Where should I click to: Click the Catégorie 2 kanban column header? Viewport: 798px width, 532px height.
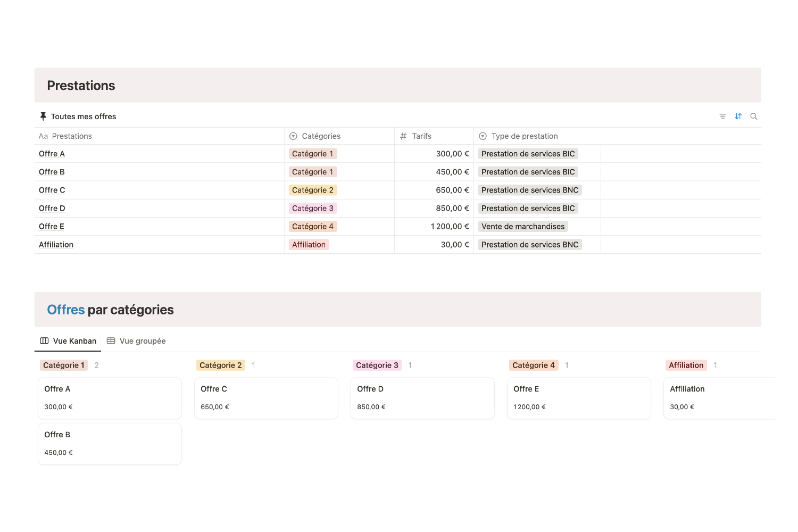[221, 365]
